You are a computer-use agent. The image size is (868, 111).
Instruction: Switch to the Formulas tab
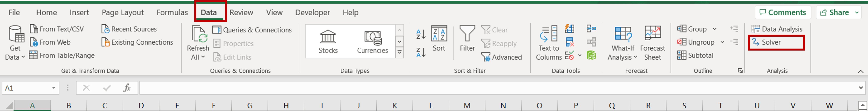tap(172, 12)
